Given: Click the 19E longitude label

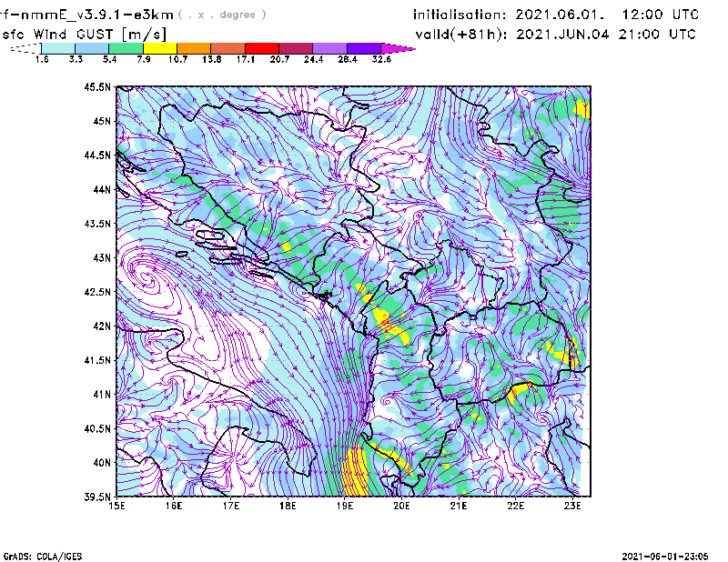Looking at the screenshot, I should pyautogui.click(x=345, y=506).
